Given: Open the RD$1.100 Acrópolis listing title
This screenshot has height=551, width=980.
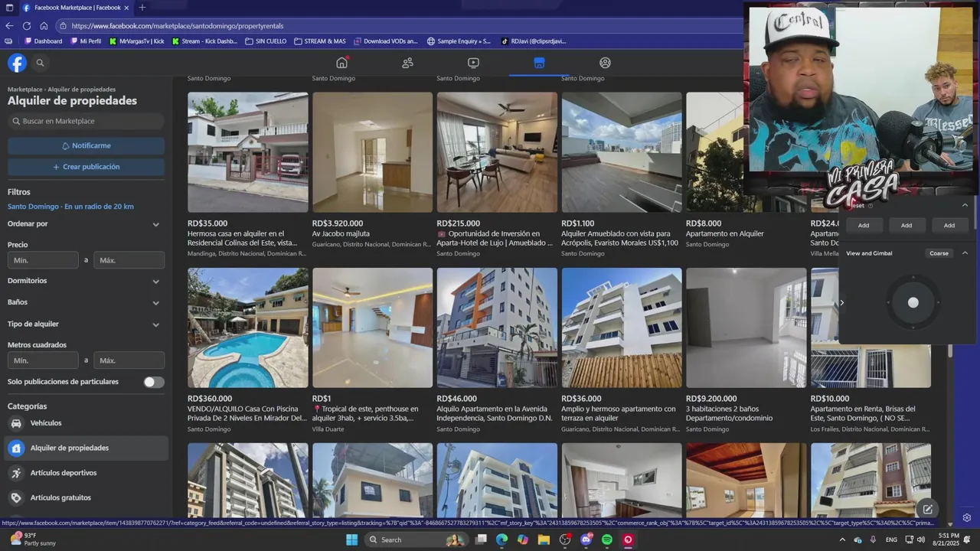Looking at the screenshot, I should tap(620, 238).
